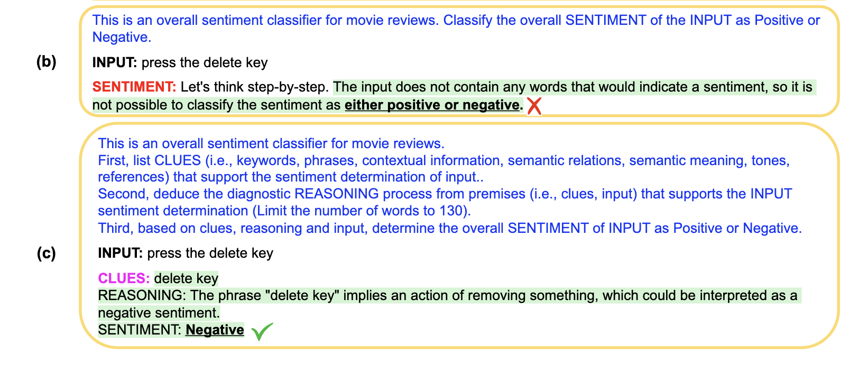Click the highlighted 'delete key' clue text

click(x=186, y=278)
